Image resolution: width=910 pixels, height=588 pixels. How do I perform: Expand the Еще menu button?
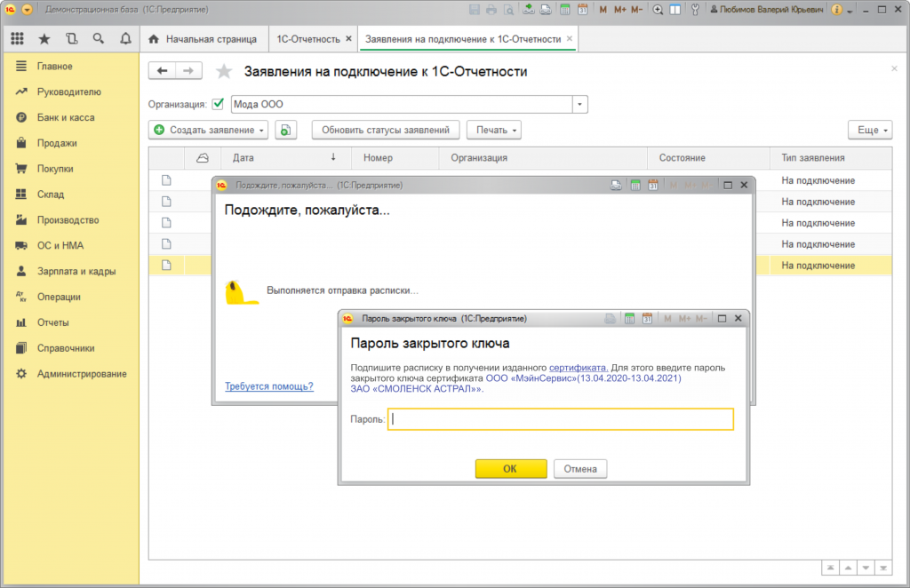click(869, 131)
